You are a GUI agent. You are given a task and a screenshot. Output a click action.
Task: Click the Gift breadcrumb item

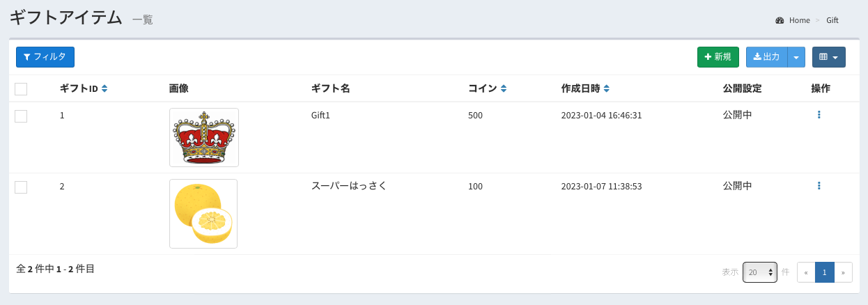pyautogui.click(x=832, y=20)
